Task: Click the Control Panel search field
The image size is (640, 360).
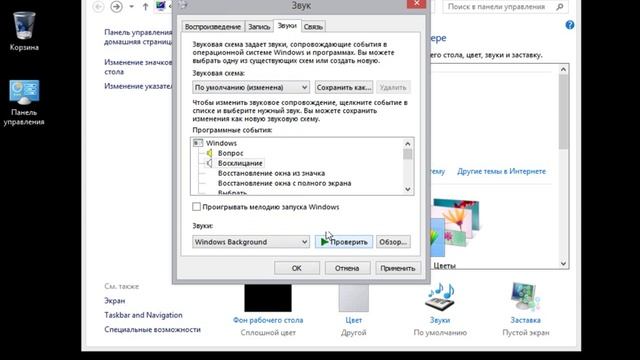Action: click(505, 7)
